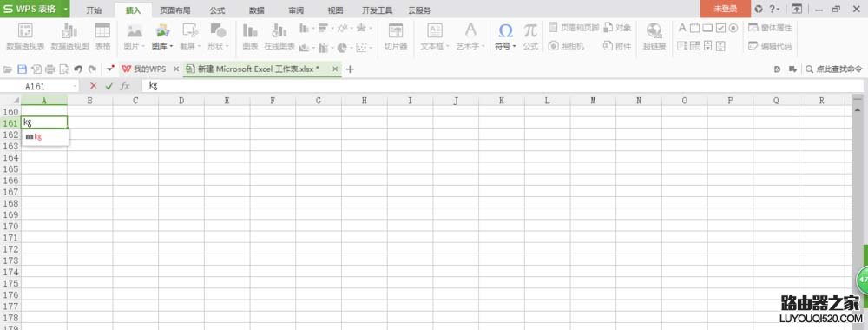Insert a table with the 表格 icon
Viewport: 868px width, 330px height.
click(103, 30)
